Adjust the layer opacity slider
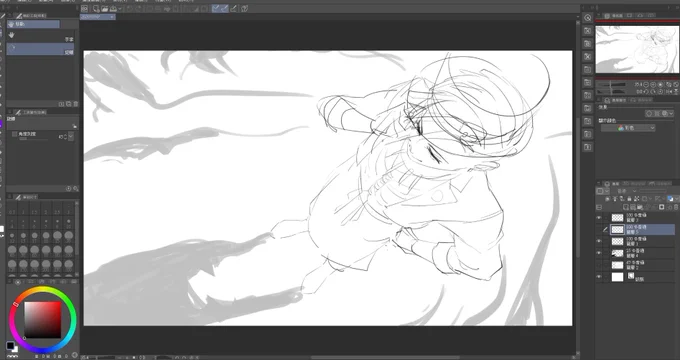680x360 pixels. (653, 191)
